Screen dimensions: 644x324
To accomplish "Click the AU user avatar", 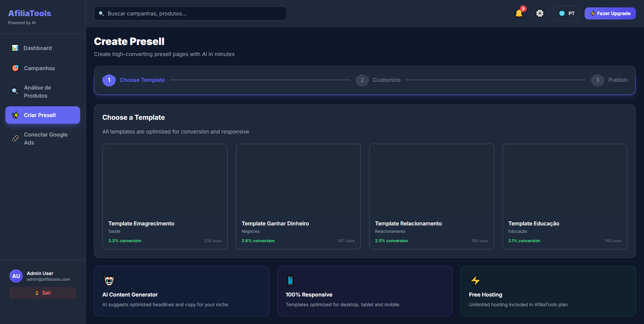I will point(16,276).
